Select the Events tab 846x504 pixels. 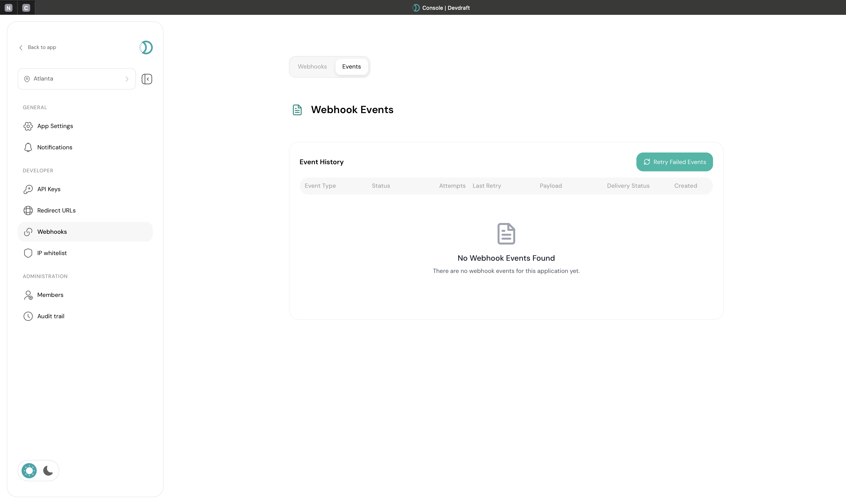(352, 67)
